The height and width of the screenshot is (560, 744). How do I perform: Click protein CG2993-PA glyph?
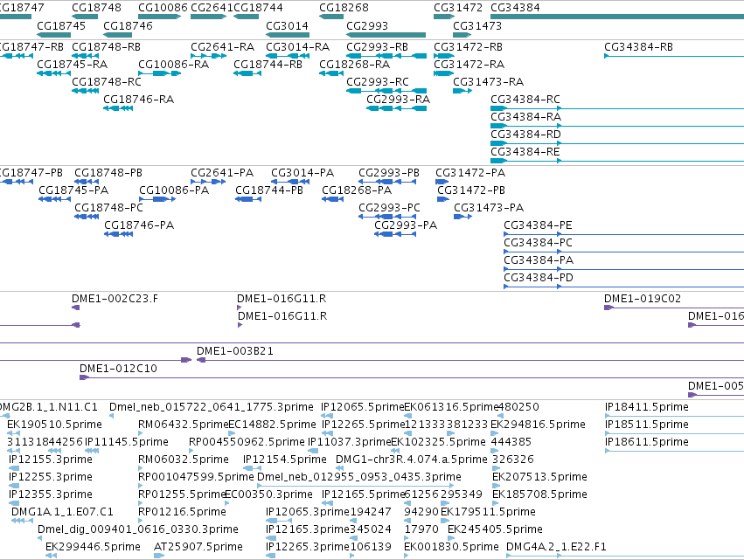[395, 234]
